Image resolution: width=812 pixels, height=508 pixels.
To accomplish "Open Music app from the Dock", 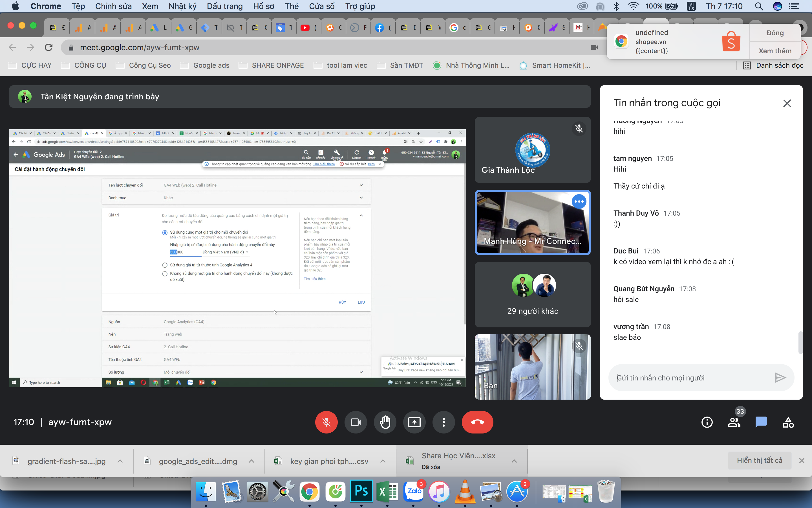I will [439, 492].
